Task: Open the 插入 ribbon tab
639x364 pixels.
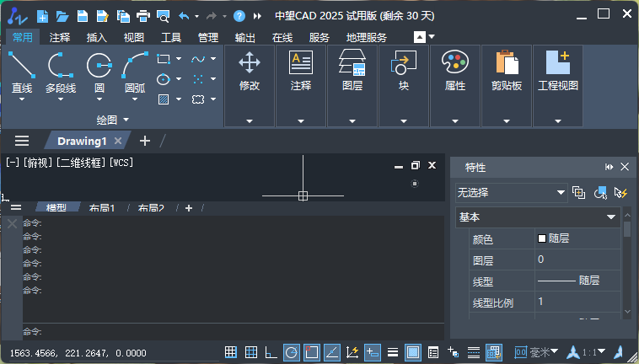Action: (x=97, y=37)
